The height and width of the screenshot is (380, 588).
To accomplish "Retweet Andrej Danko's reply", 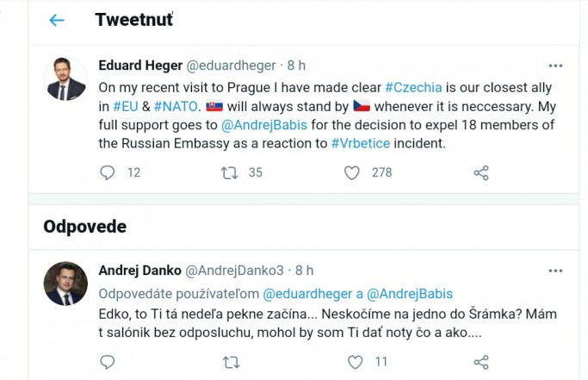I will pos(230,362).
